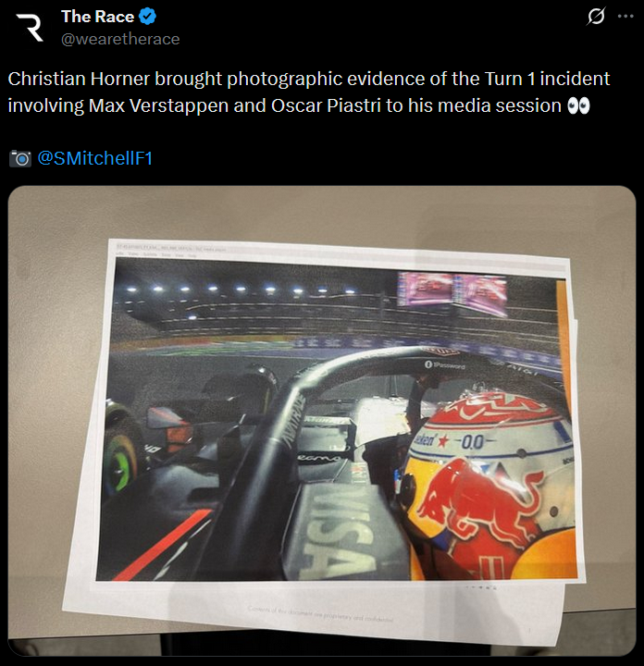The width and height of the screenshot is (644, 666).
Task: Click the -0.0- marking on the helmet
Action: point(474,442)
